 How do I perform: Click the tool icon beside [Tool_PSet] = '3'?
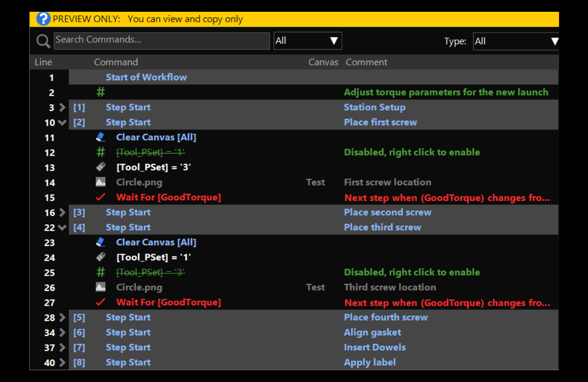[x=100, y=167]
